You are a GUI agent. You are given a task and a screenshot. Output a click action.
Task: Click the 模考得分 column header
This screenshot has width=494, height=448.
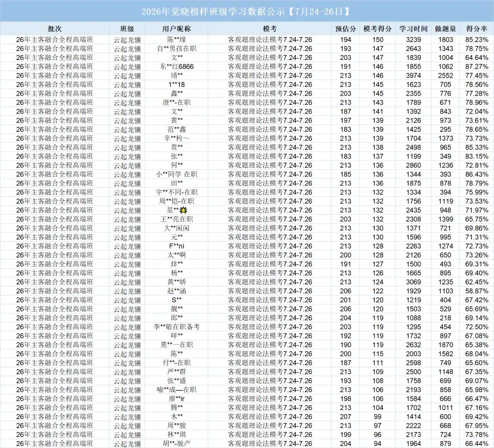click(x=377, y=29)
